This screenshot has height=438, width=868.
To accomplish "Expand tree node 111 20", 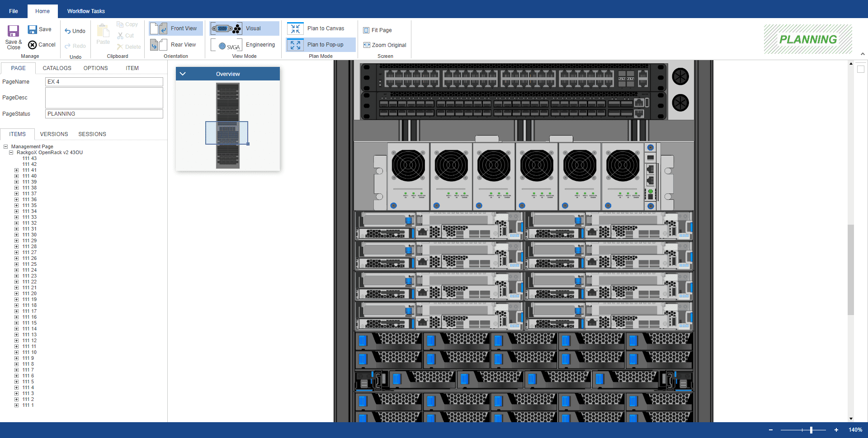I will (x=17, y=294).
